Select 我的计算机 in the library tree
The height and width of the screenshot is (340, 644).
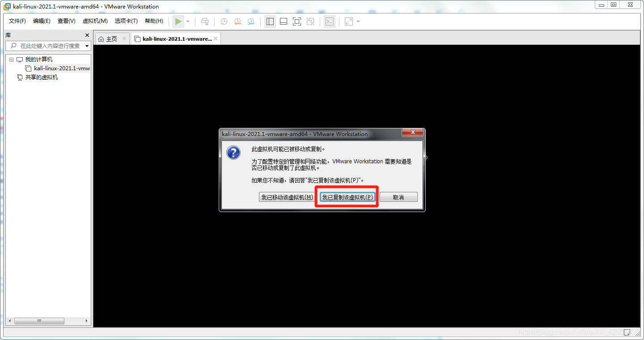point(38,59)
